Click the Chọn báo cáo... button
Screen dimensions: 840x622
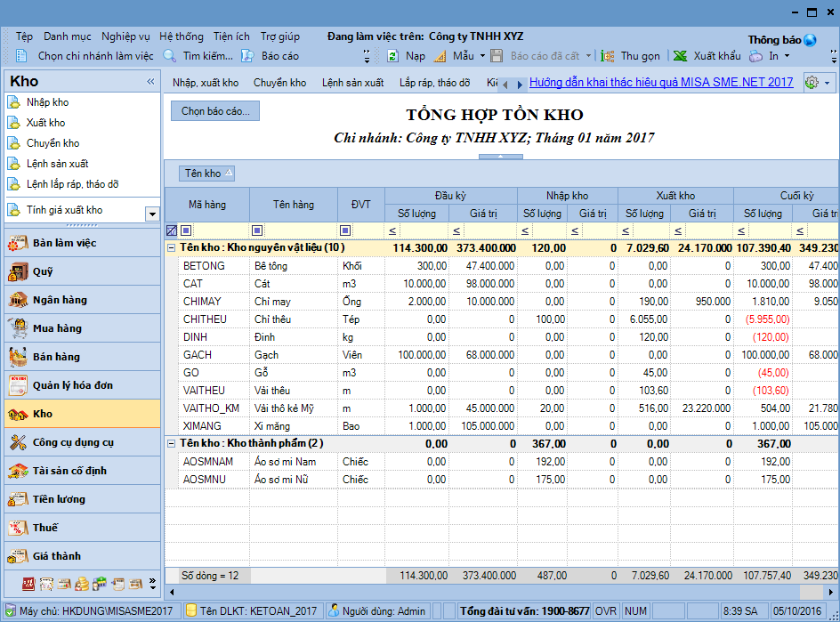[x=215, y=111]
